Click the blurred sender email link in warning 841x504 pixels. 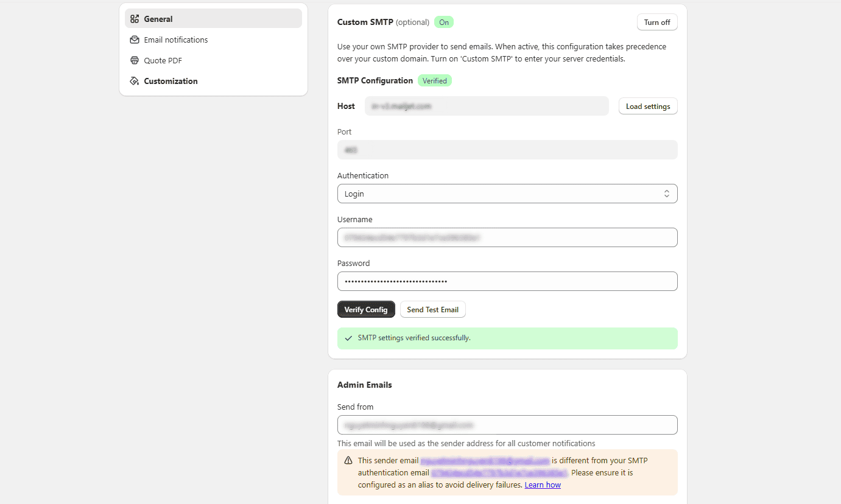485,461
